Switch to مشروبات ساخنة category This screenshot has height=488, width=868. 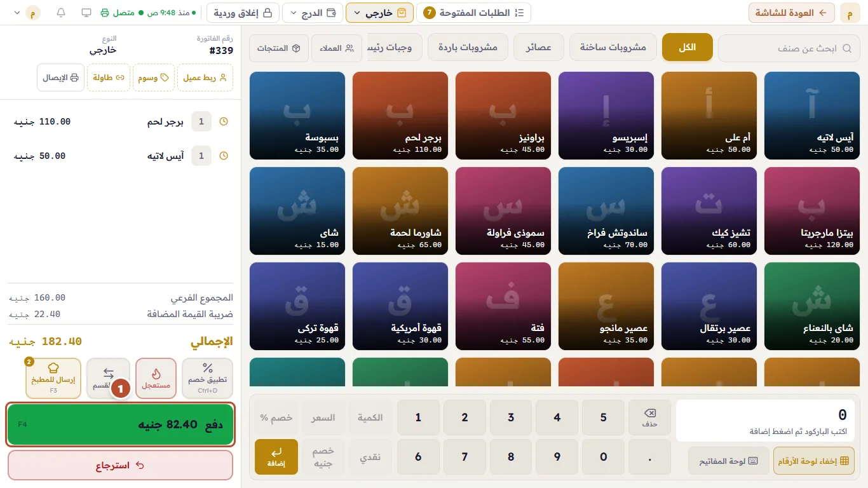coord(613,48)
